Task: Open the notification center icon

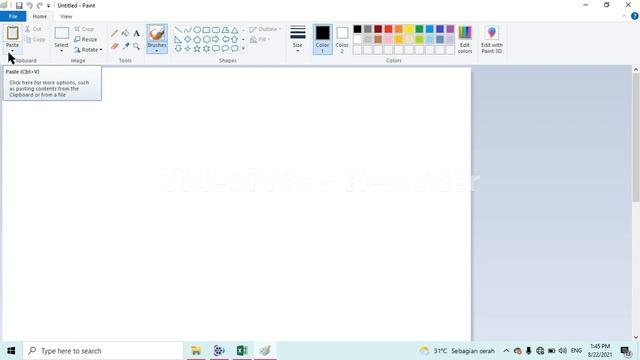Action: tap(626, 351)
